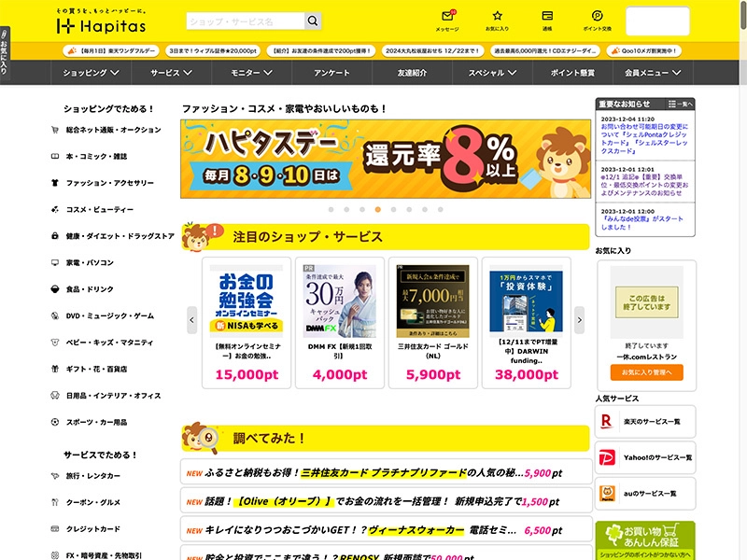Click the book icon beside 本・コミック・雑誌
Screen dimensions: 747x560
click(55, 156)
